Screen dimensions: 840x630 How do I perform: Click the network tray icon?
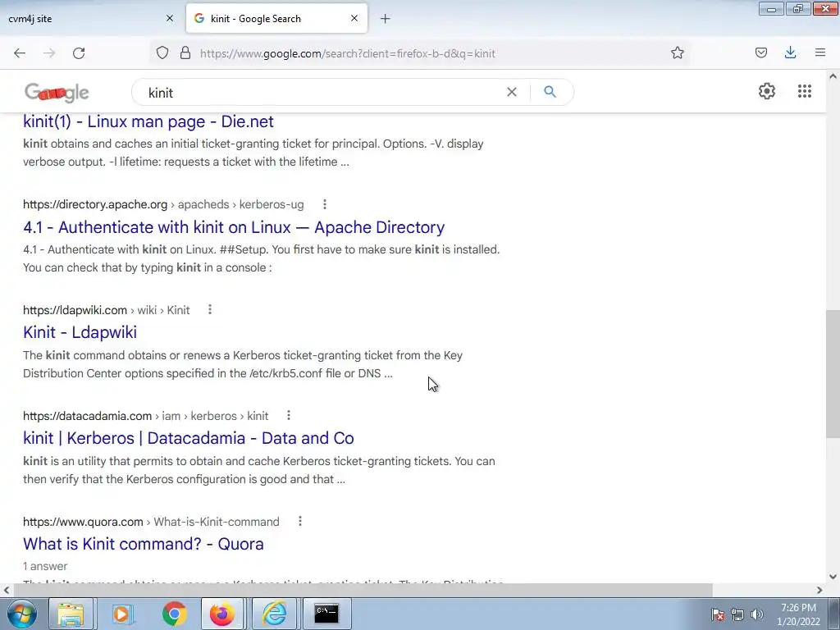pos(737,614)
